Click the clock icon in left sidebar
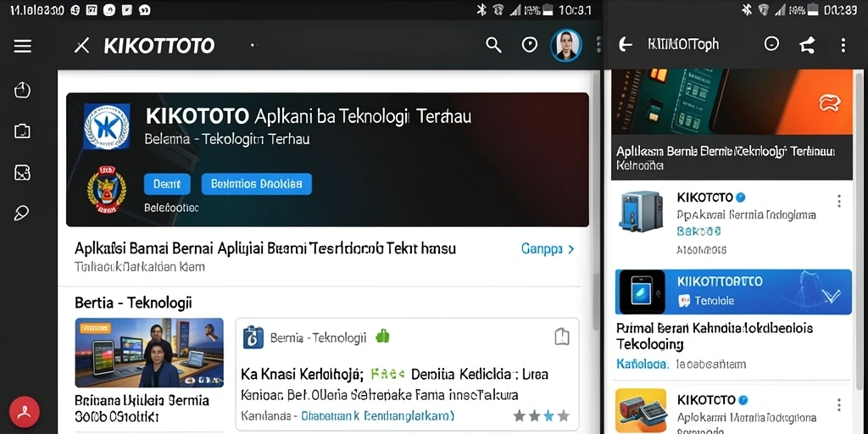 pos(22,90)
